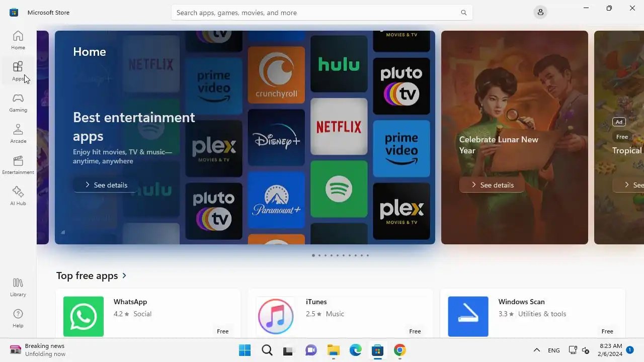Click the Crunchyroll tile in the banner
Image resolution: width=644 pixels, height=362 pixels.
pos(276,75)
